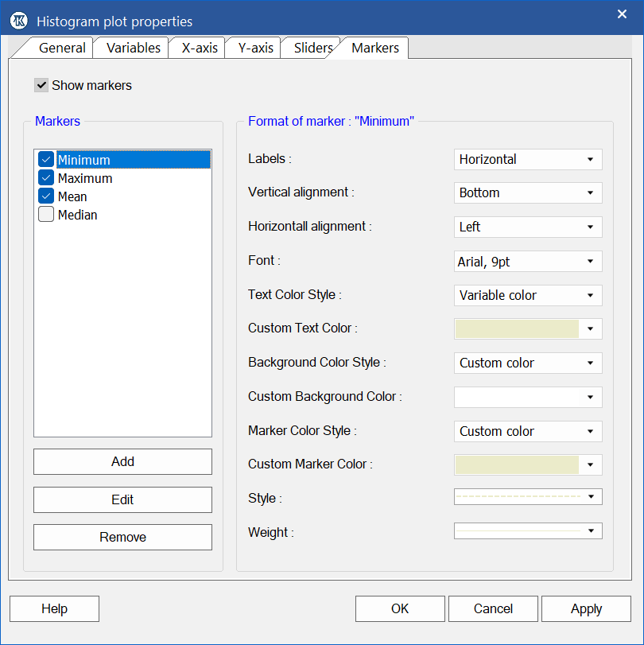644x645 pixels.
Task: Click the application icon in the title bar
Action: coord(17,20)
